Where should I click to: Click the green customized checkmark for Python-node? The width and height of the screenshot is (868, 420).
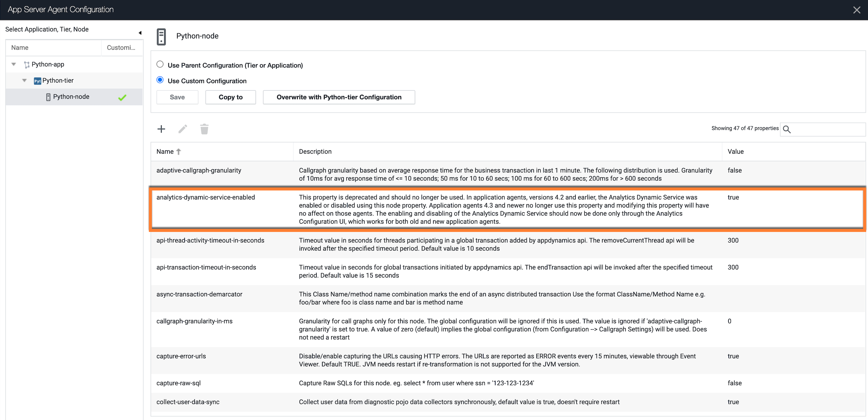[x=122, y=98]
